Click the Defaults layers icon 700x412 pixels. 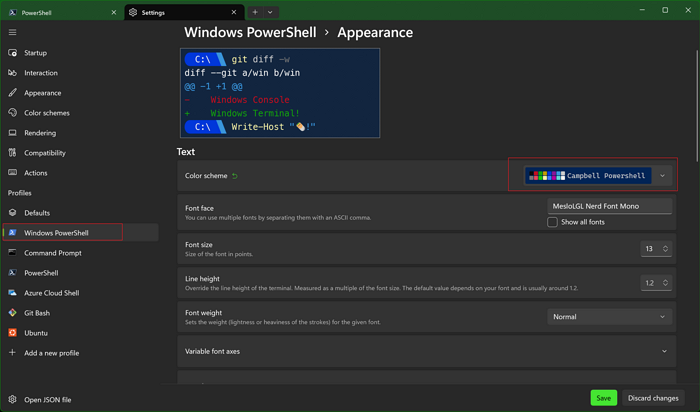[x=12, y=212]
